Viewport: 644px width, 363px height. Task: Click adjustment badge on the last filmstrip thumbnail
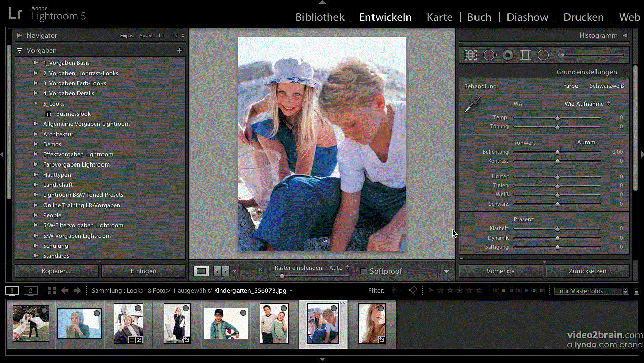point(382,339)
